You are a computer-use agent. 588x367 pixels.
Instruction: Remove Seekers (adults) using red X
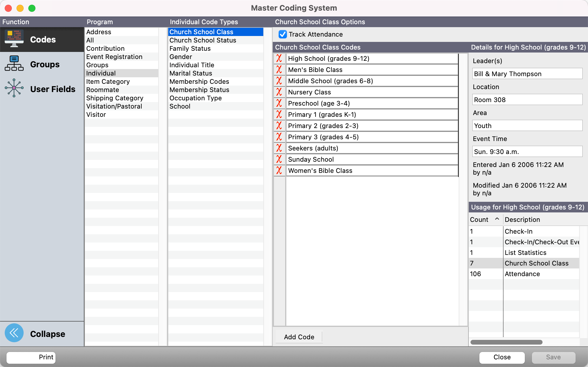click(279, 148)
